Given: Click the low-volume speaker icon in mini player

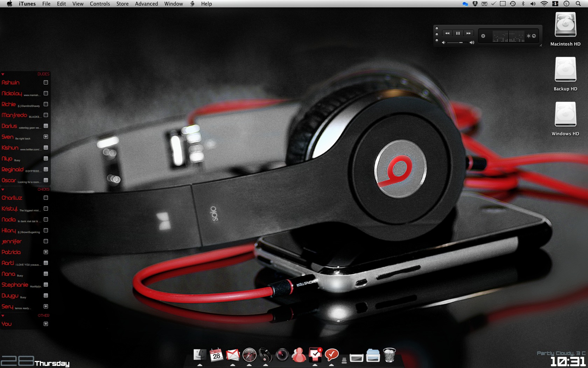Looking at the screenshot, I should coord(443,42).
